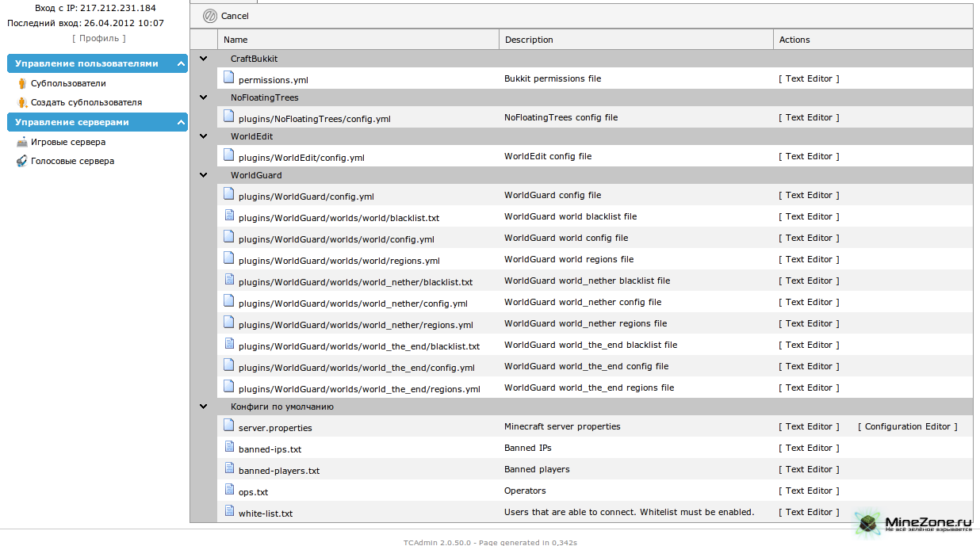Image resolution: width=980 pixels, height=546 pixels.
Task: Open Text Editor for banned-ips.txt
Action: [809, 448]
